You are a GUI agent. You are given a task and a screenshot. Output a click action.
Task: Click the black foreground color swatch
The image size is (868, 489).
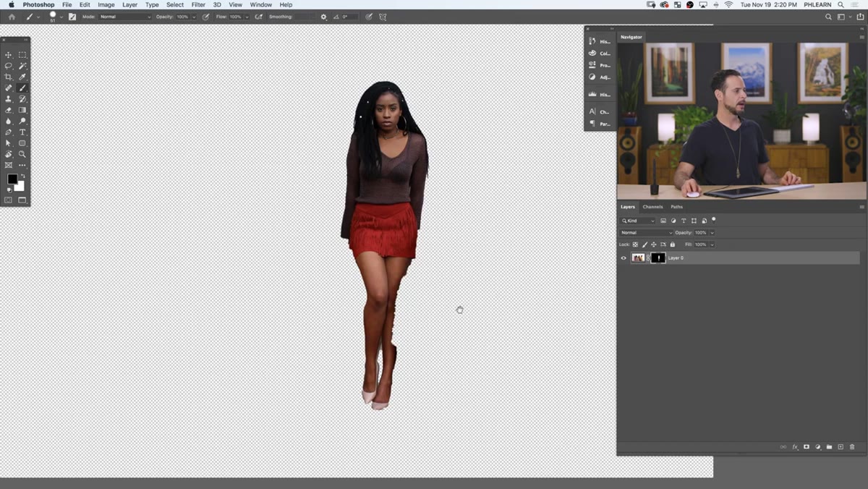coord(12,179)
